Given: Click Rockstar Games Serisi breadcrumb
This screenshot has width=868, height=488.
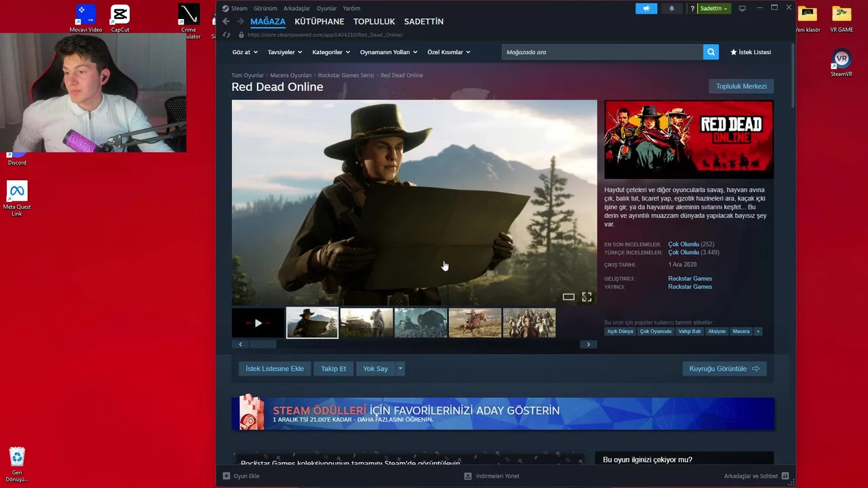Looking at the screenshot, I should pyautogui.click(x=346, y=75).
